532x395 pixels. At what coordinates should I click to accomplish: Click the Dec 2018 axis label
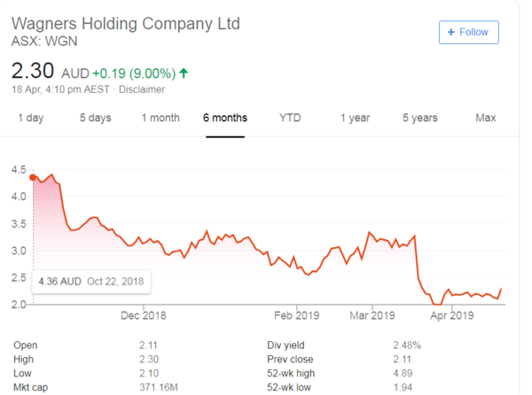tap(143, 314)
